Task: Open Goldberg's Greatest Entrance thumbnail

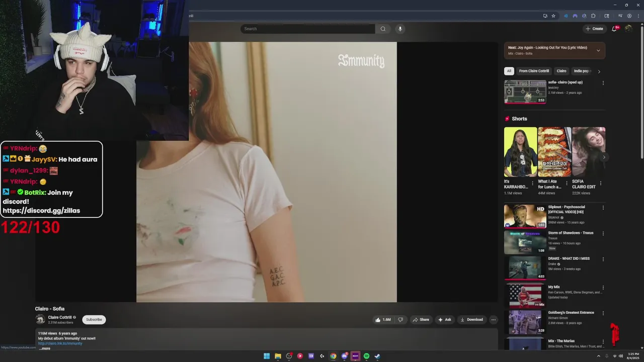Action: pyautogui.click(x=525, y=322)
